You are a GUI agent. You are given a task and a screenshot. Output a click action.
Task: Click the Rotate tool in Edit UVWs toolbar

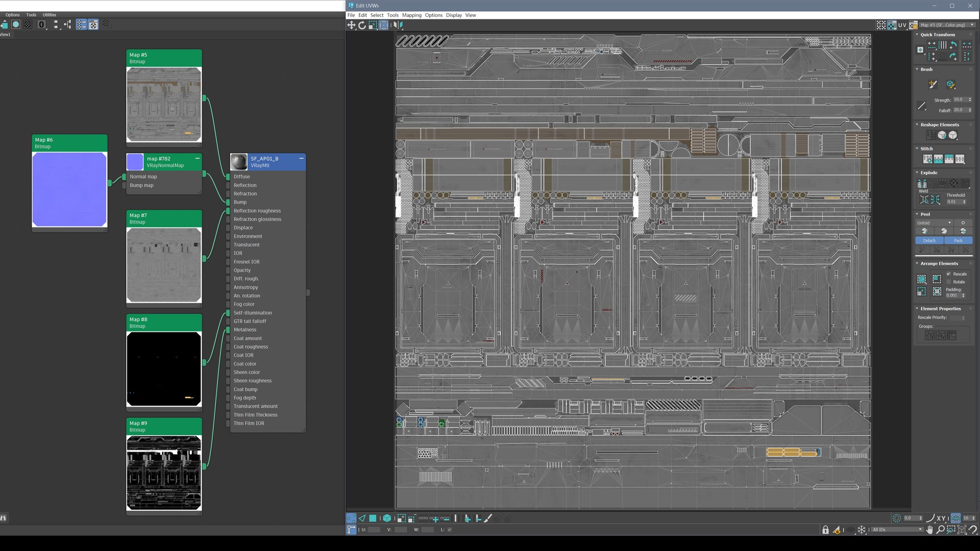pyautogui.click(x=362, y=25)
